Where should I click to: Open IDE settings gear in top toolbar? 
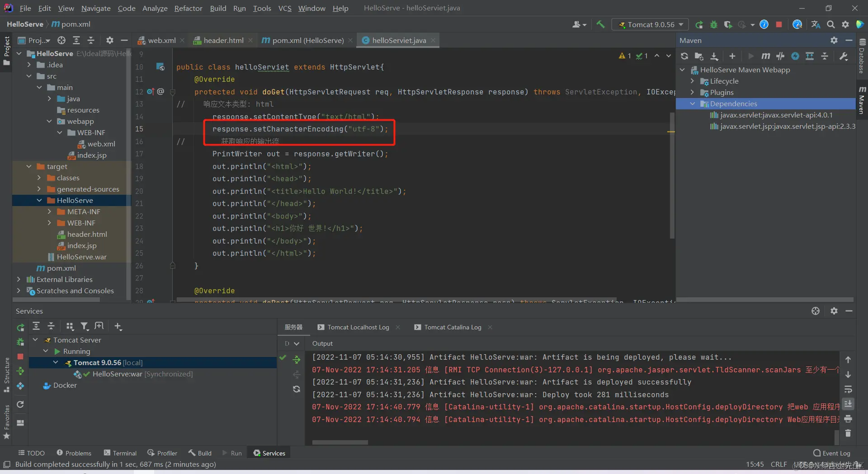845,24
